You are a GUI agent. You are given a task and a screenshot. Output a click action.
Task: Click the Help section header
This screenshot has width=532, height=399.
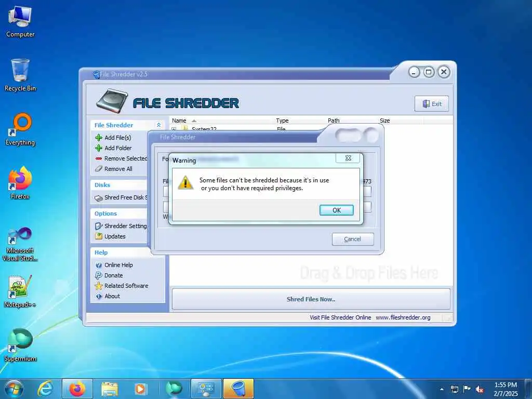[101, 252]
